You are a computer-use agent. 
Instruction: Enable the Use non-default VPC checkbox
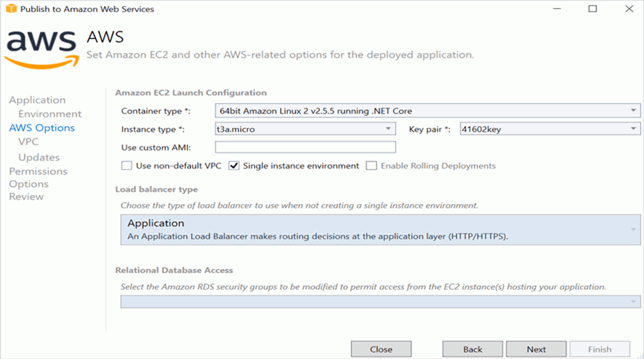(127, 166)
